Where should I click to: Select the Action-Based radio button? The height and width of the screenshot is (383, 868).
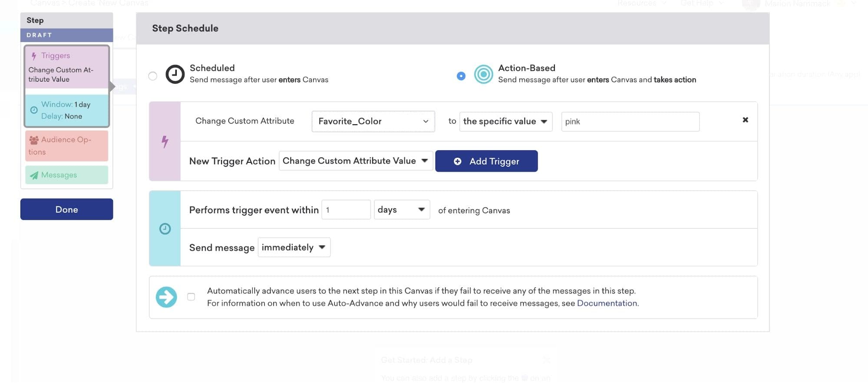[x=461, y=76]
